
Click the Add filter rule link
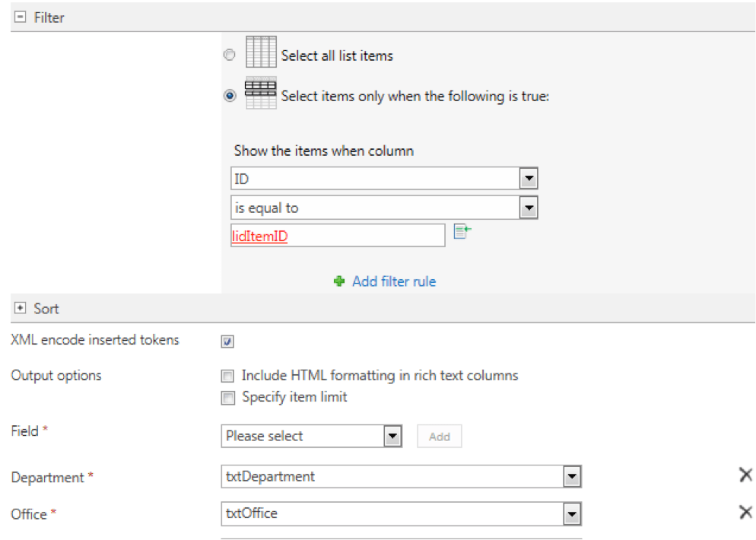tap(394, 281)
